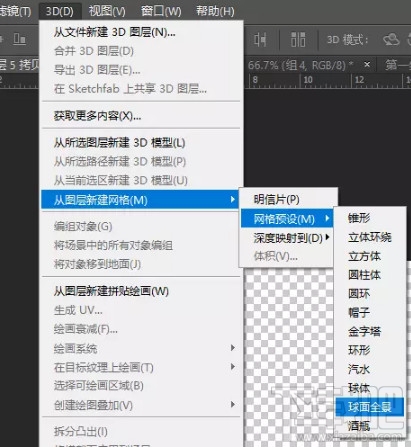Expand 网格预设(M) submenu
Screen dimensions: 411x447
(x=287, y=219)
